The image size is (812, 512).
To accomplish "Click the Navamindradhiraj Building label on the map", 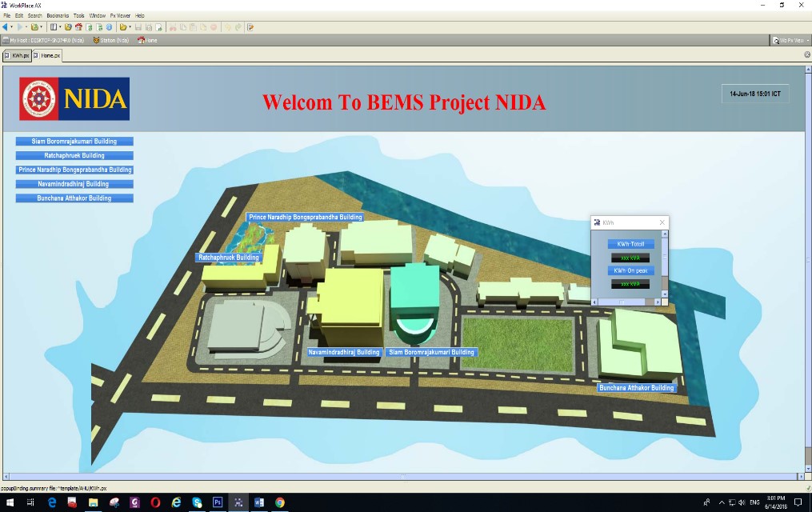I will (x=344, y=353).
